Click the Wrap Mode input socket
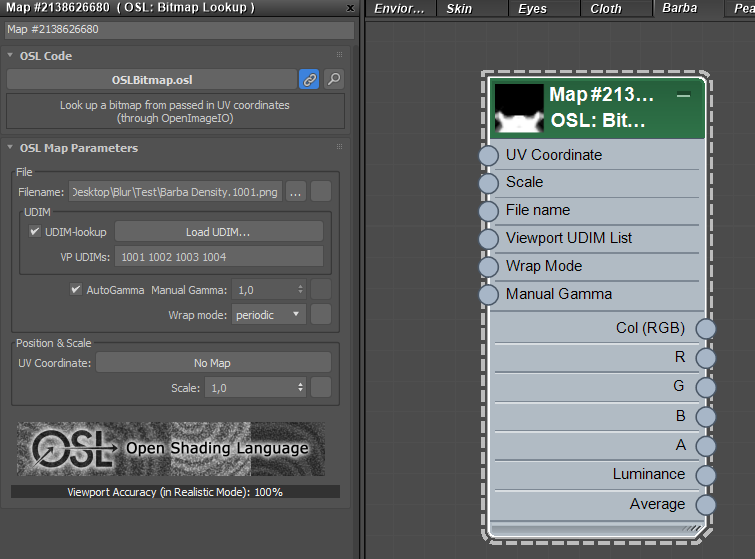Viewport: 755px width, 559px height. pos(488,267)
